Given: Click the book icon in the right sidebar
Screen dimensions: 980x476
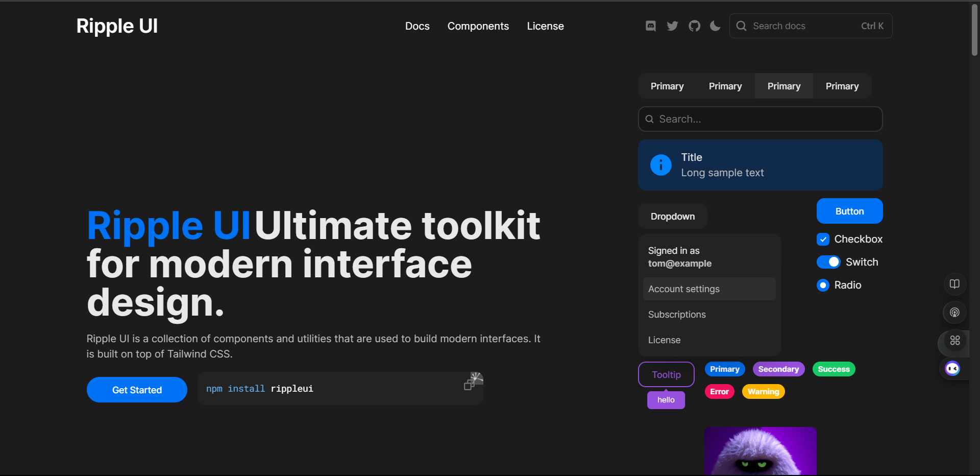Looking at the screenshot, I should pos(955,284).
